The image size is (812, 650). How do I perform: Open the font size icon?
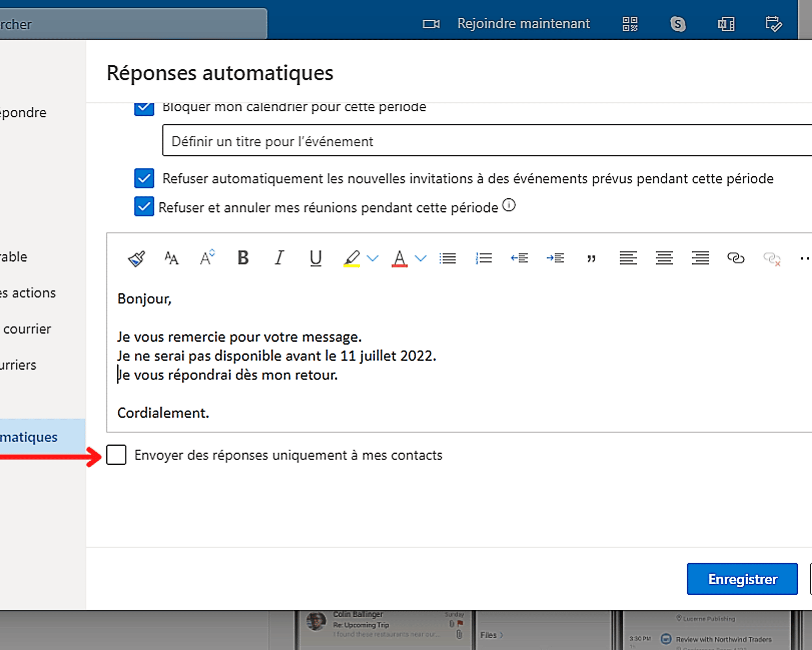click(171, 258)
